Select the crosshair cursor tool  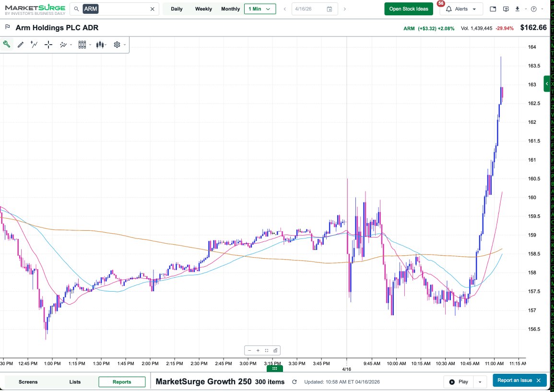(x=48, y=45)
